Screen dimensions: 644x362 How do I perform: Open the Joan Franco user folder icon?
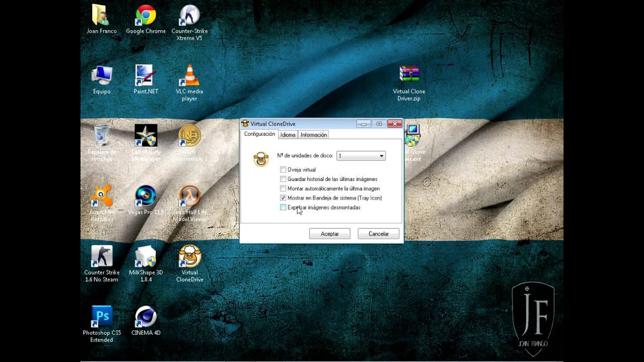[x=101, y=15]
